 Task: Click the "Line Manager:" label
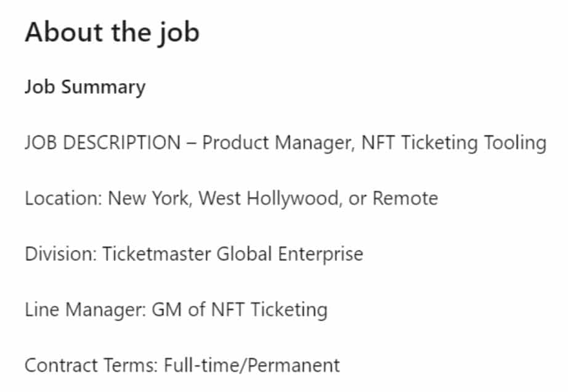point(86,310)
